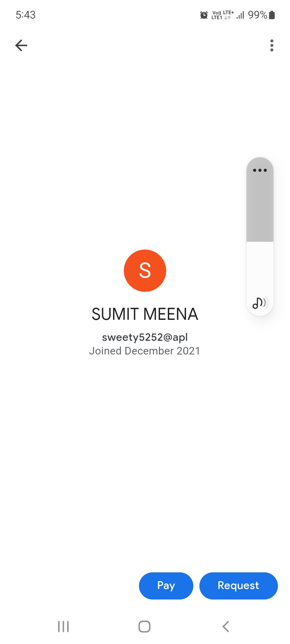
Task: Tap the Home navigation button
Action: pos(144,627)
